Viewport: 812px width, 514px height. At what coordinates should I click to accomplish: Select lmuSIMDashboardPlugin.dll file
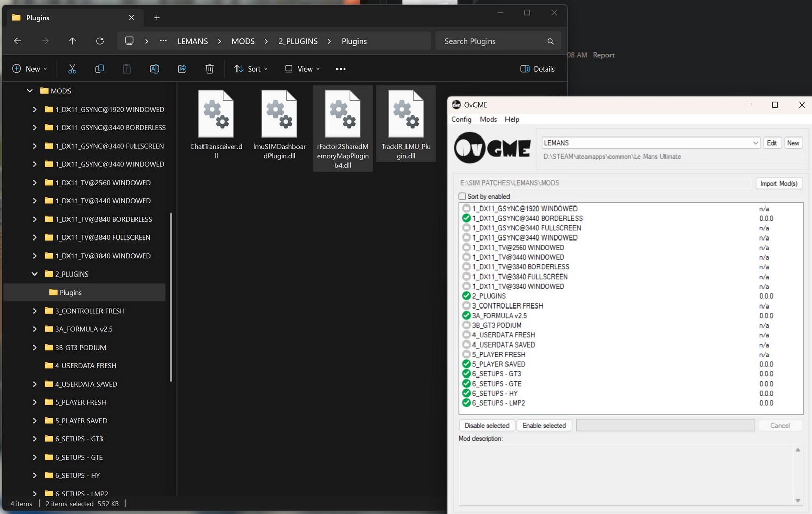pyautogui.click(x=280, y=125)
